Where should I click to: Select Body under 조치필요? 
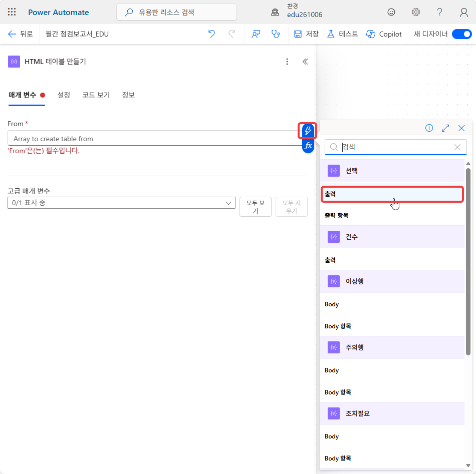[392, 436]
